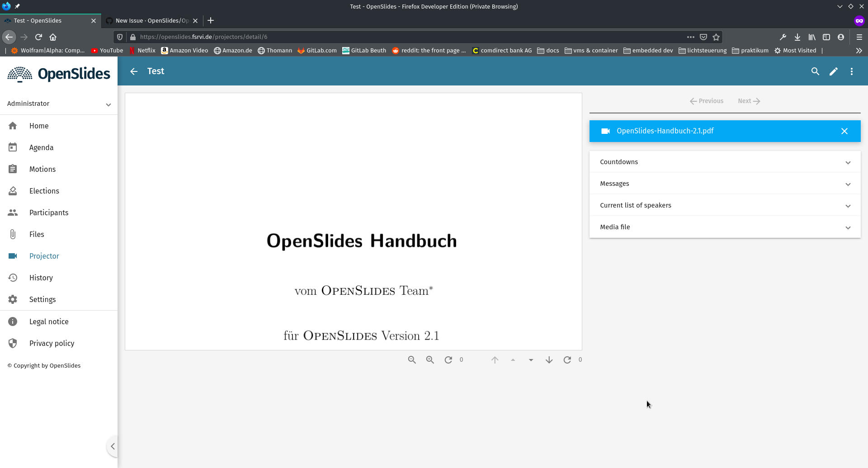Edit the projector using the pencil icon

(834, 71)
